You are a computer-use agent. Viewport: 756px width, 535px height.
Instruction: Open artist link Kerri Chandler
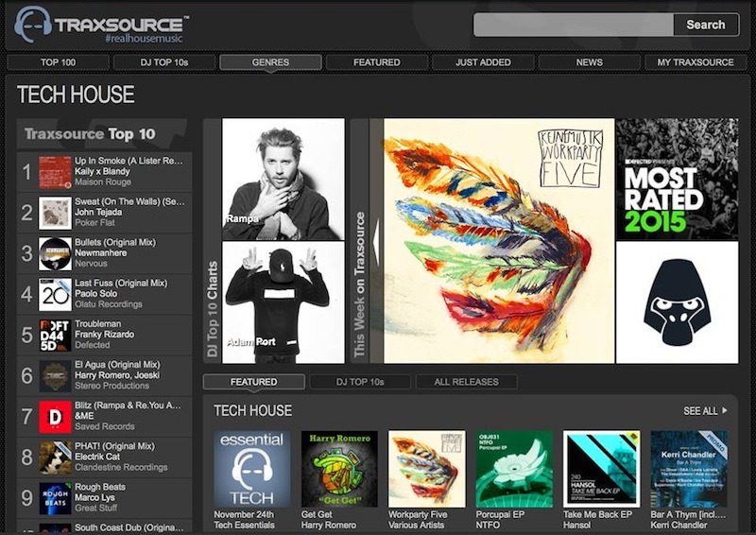(679, 525)
